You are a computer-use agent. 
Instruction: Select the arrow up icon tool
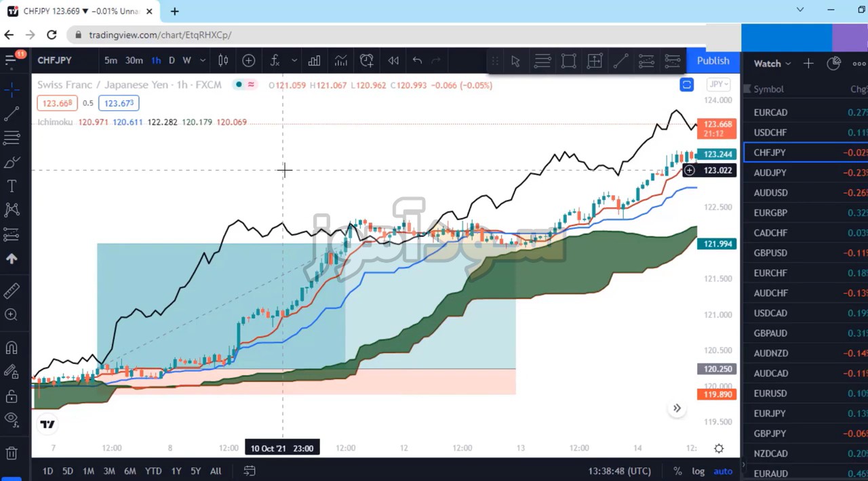(12, 259)
